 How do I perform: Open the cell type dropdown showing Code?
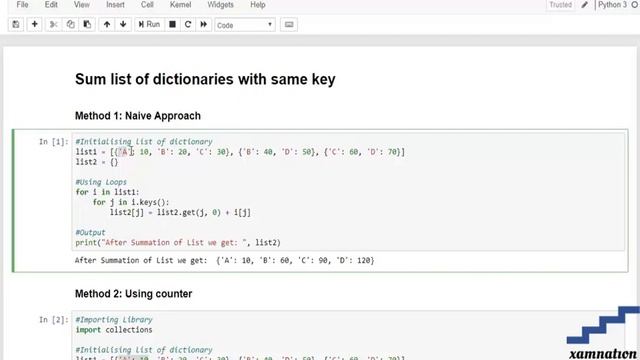coord(245,25)
